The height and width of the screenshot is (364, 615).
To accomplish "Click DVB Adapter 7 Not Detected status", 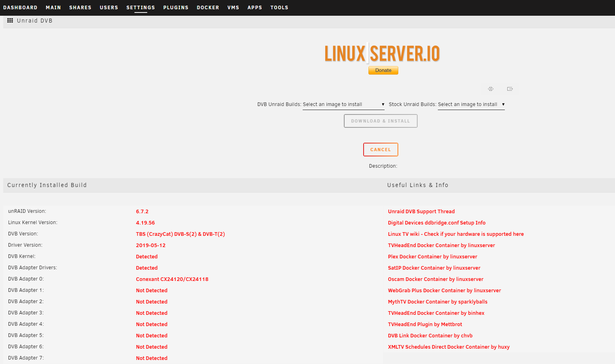I will coord(152,358).
